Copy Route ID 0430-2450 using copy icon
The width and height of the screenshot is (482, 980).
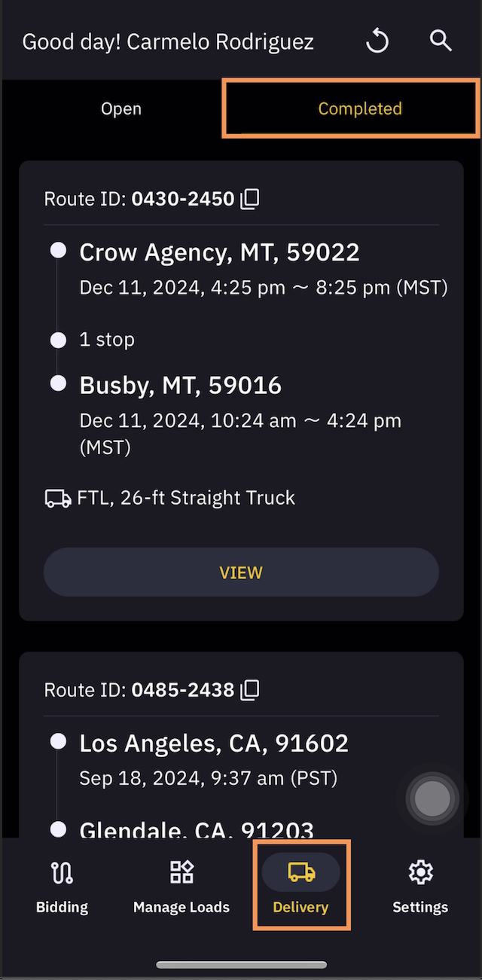(x=249, y=198)
